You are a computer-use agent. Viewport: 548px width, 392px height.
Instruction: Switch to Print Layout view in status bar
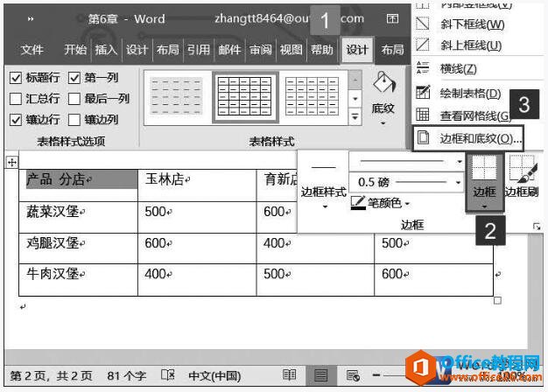click(x=320, y=375)
